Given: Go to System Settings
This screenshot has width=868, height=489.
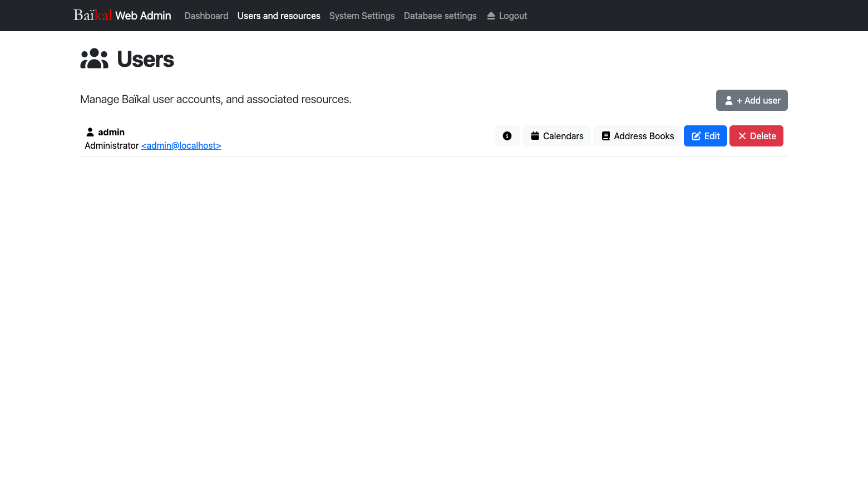Looking at the screenshot, I should tap(362, 16).
